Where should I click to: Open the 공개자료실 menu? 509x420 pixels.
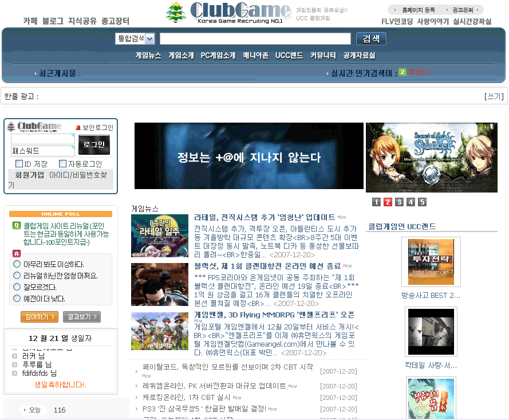tap(360, 56)
